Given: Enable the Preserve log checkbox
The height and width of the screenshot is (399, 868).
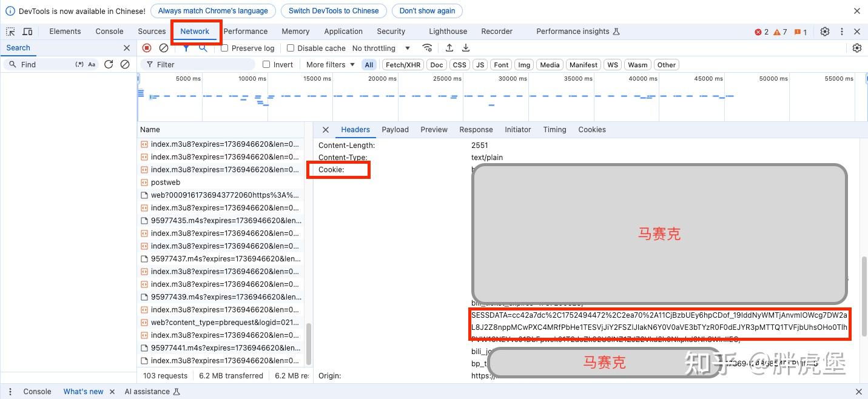Looking at the screenshot, I should (x=226, y=48).
